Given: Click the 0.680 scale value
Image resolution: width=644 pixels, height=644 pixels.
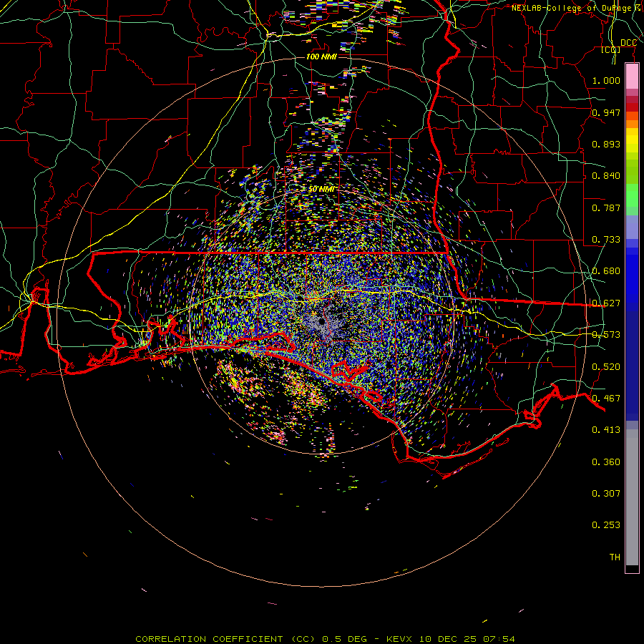Looking at the screenshot, I should [606, 271].
